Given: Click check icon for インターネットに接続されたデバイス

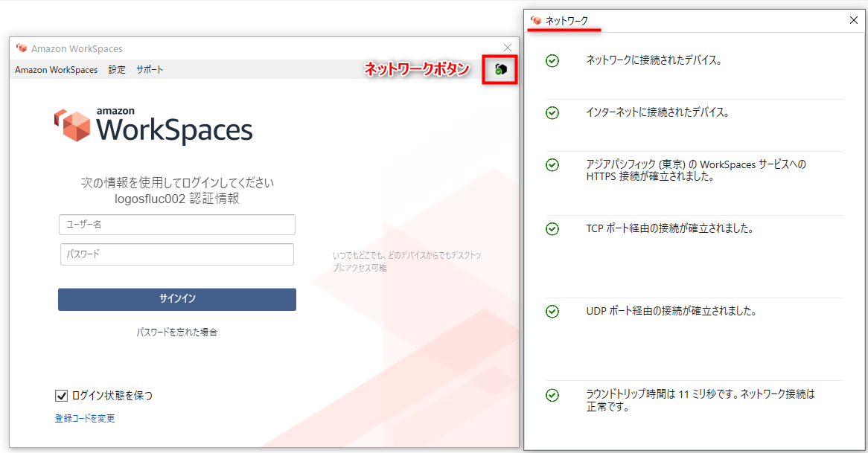Looking at the screenshot, I should (552, 113).
